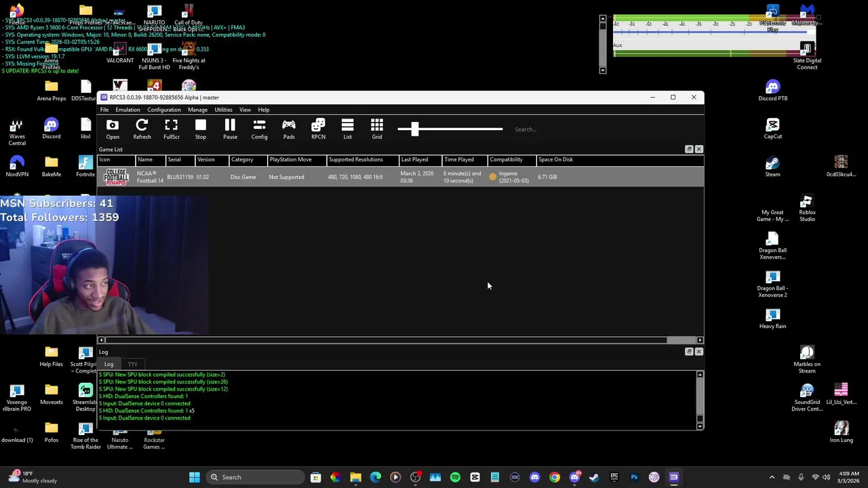868x488 pixels.
Task: Open Photoshop from the taskbar
Action: click(634, 477)
